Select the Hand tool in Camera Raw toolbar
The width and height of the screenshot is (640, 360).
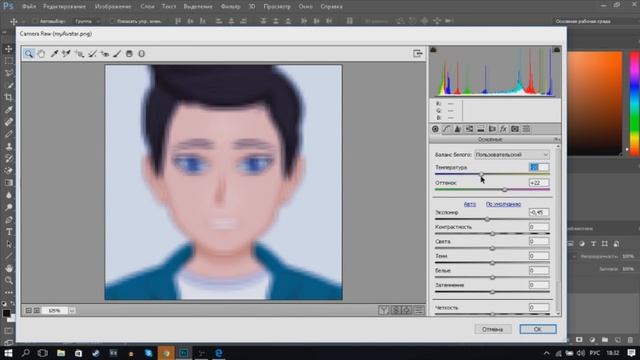(41, 54)
